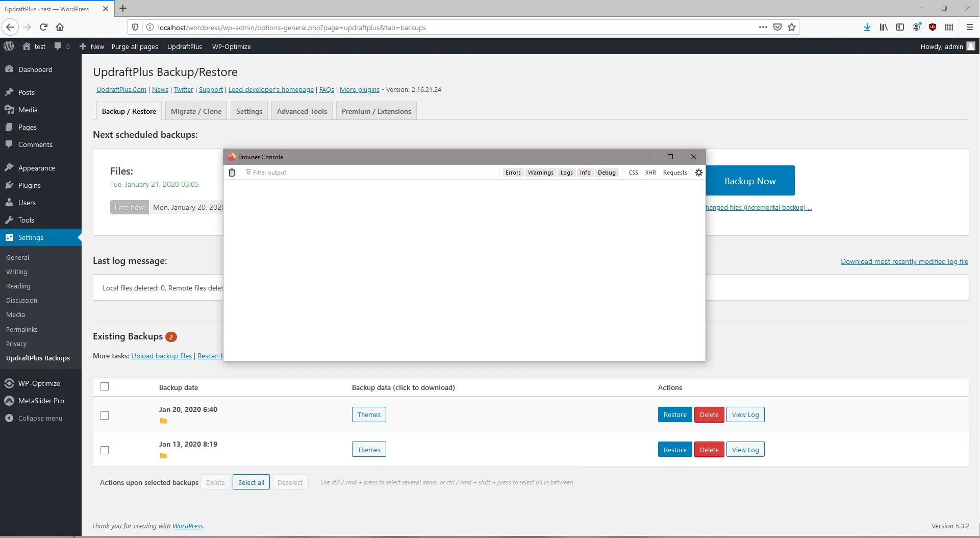Open a new browser tab with plus
This screenshot has height=538, width=980.
click(x=123, y=8)
